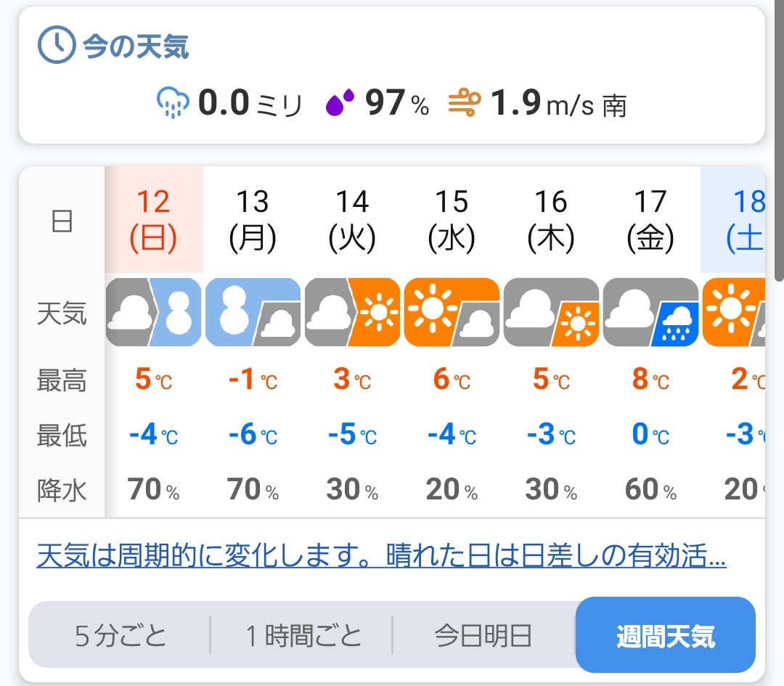Click the purple humidity droplet icon

tap(340, 103)
